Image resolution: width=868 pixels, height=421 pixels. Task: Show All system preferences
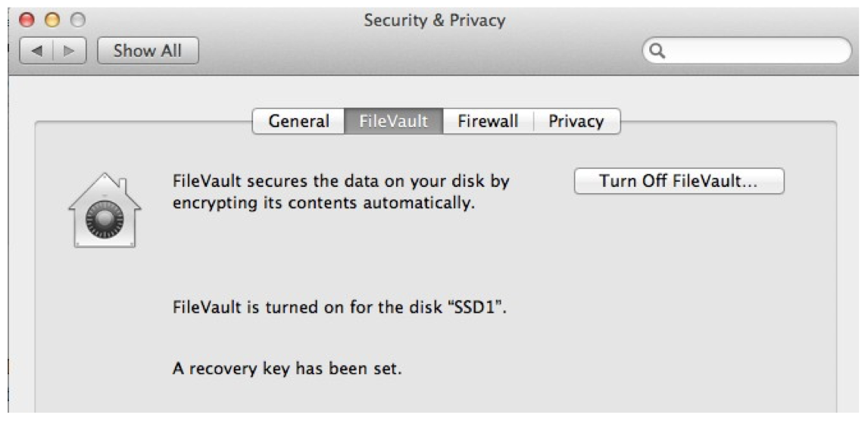[x=148, y=51]
